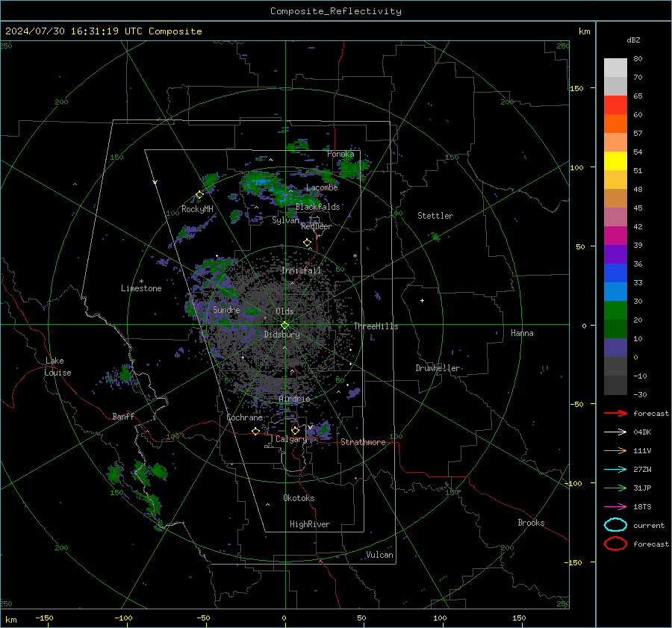Viewport: 672px width, 628px height.
Task: Click the Okotoks label
Action: pyautogui.click(x=299, y=498)
